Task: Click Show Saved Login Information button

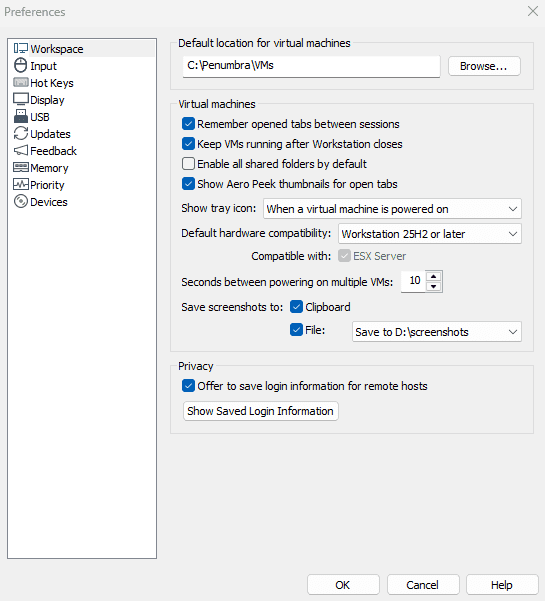Action: [261, 411]
